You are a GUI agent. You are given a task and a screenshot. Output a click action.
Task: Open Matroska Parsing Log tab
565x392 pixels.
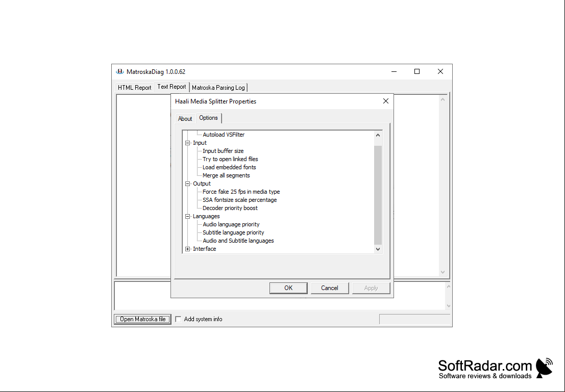pyautogui.click(x=218, y=88)
